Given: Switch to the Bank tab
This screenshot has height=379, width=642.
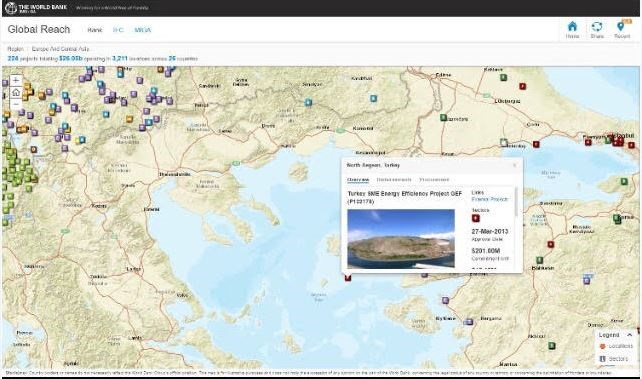Looking at the screenshot, I should (95, 30).
